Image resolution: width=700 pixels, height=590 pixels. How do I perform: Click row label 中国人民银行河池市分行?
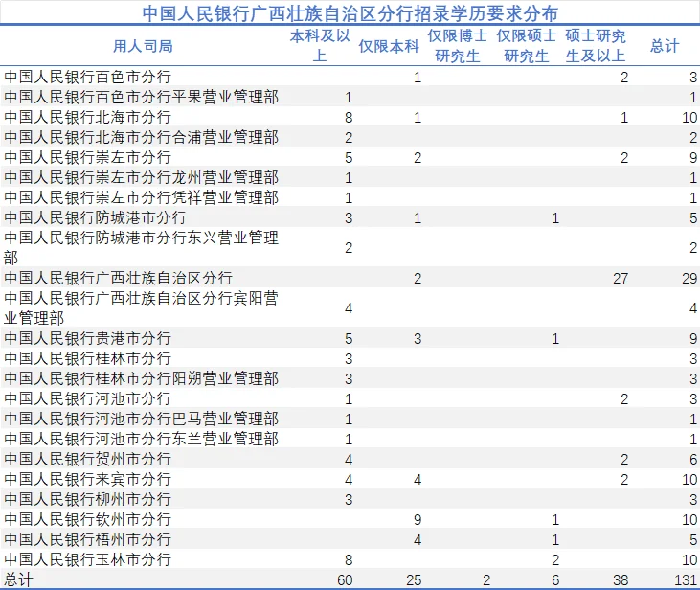pos(87,398)
